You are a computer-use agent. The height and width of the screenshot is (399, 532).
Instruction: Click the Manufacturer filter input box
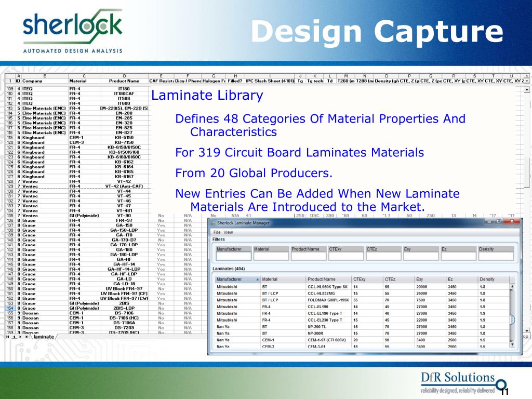pyautogui.click(x=233, y=256)
